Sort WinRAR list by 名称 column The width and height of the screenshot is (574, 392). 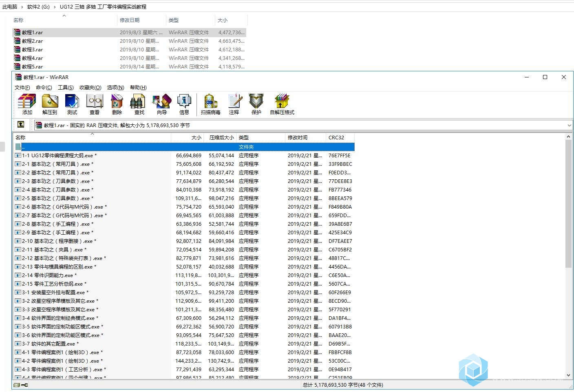(x=92, y=138)
